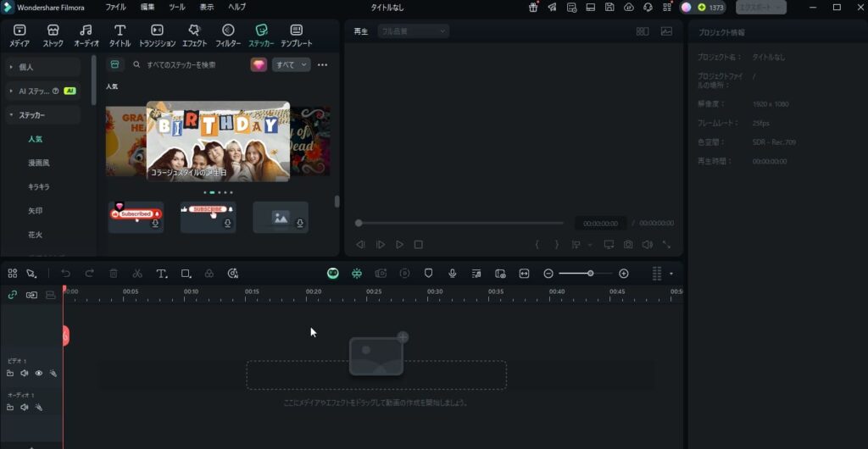Click the preview volume speaker icon
Viewport: 868px width, 449px height.
647,244
